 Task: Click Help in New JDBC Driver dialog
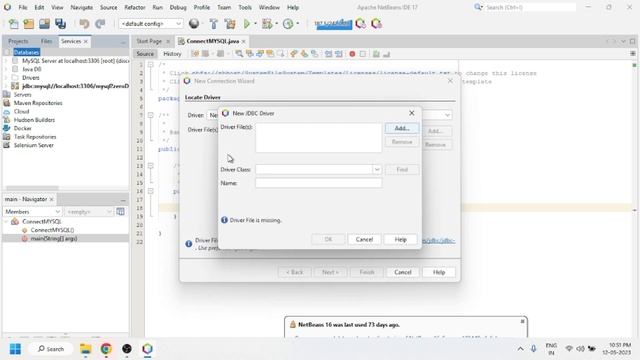coord(400,239)
